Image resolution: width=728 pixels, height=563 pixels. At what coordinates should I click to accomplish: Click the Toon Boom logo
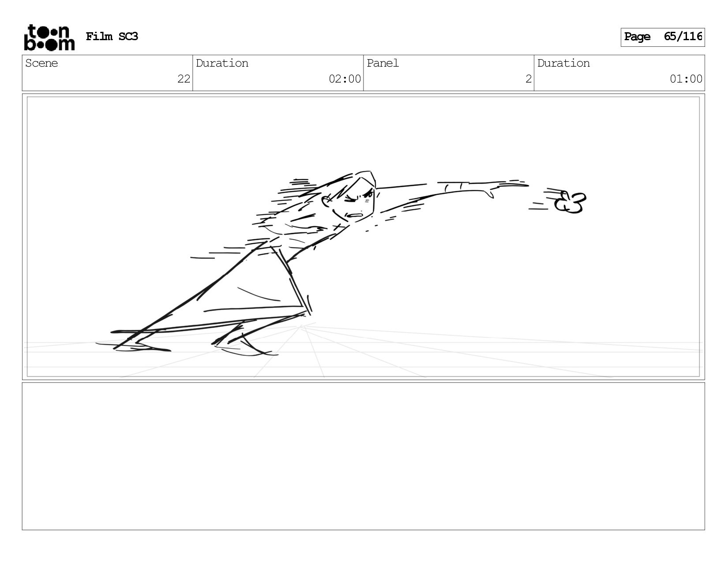49,38
